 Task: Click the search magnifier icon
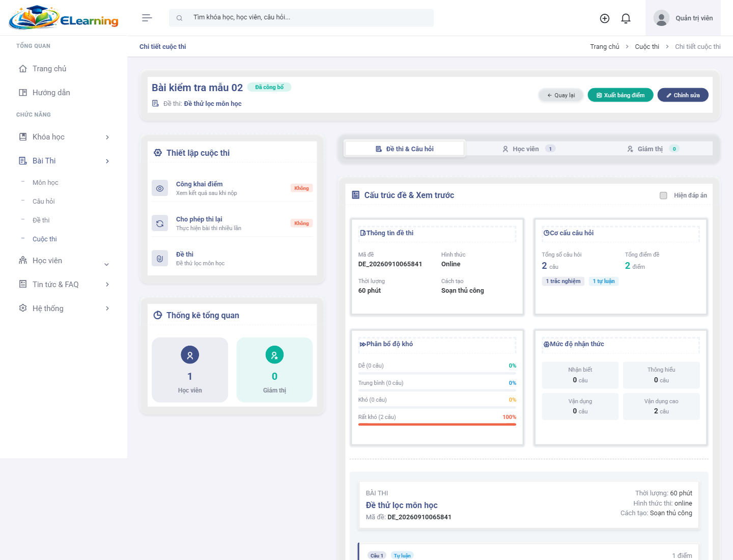(x=179, y=18)
